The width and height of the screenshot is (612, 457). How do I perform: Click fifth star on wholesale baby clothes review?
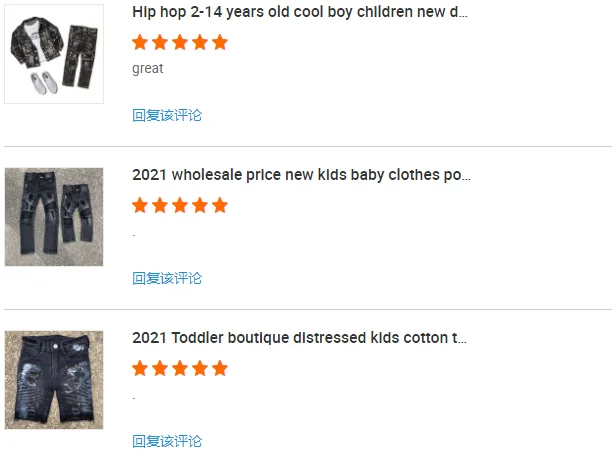coord(220,205)
